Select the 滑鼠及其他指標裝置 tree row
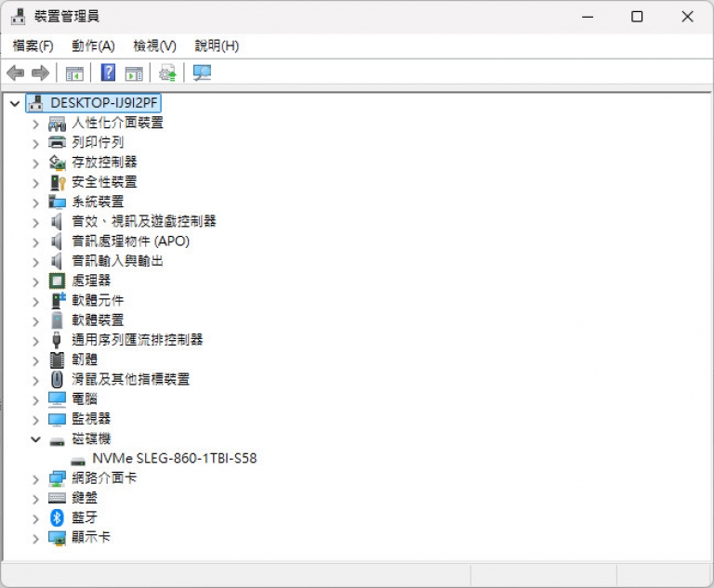714x588 pixels. point(131,379)
